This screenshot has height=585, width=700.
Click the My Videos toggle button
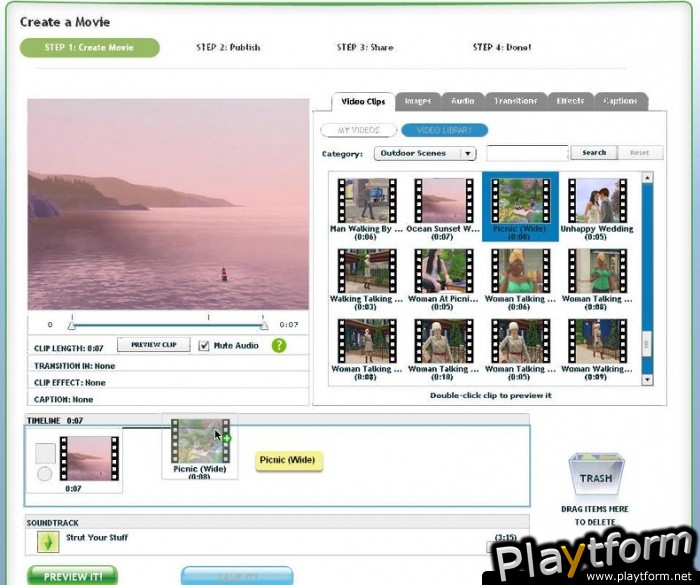point(358,130)
